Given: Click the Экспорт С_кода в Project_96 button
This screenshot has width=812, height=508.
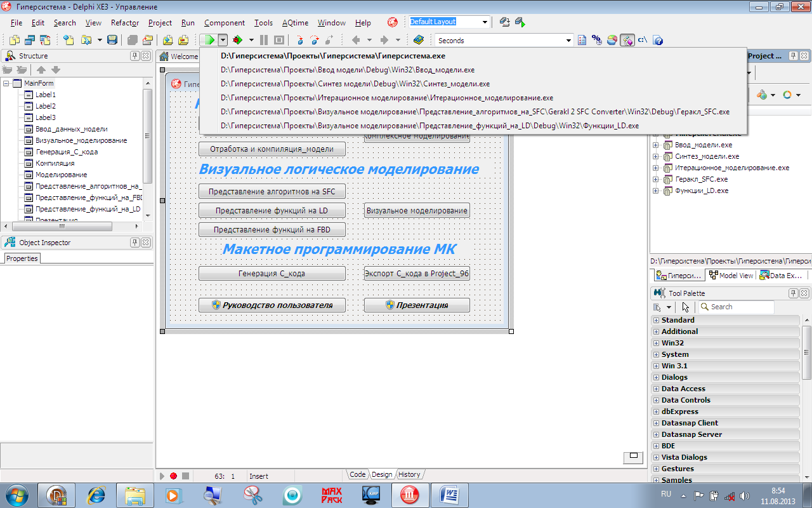Looking at the screenshot, I should point(417,273).
